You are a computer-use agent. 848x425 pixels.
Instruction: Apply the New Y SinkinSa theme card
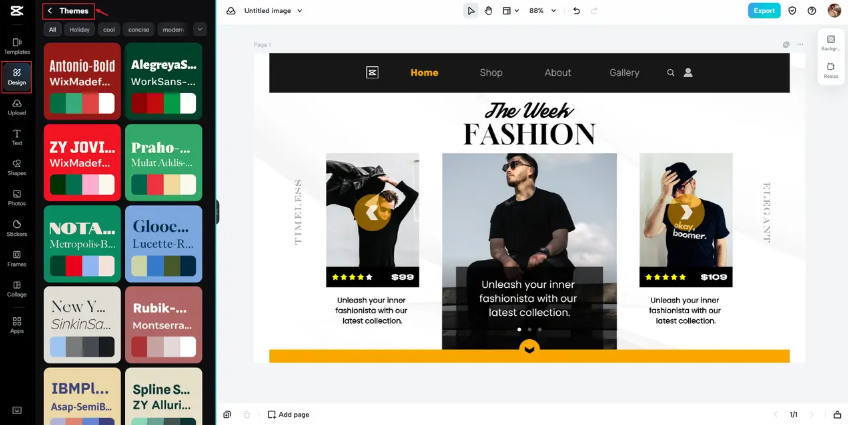[82, 324]
